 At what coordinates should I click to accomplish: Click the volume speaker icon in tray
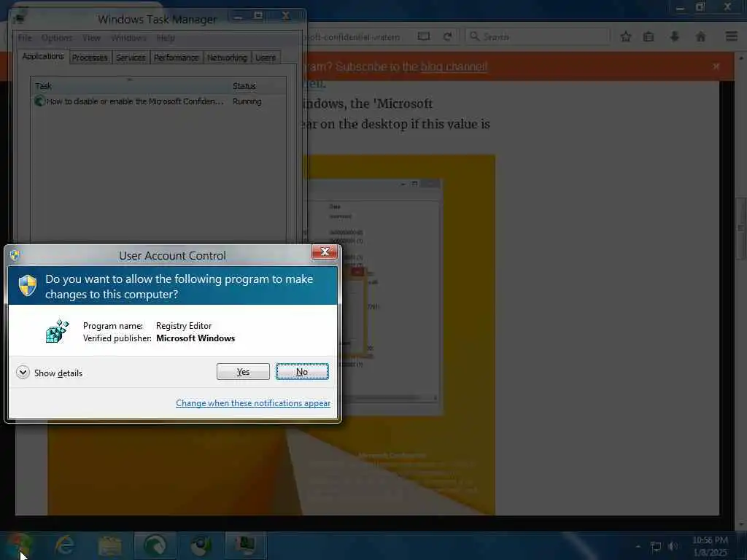673,547
